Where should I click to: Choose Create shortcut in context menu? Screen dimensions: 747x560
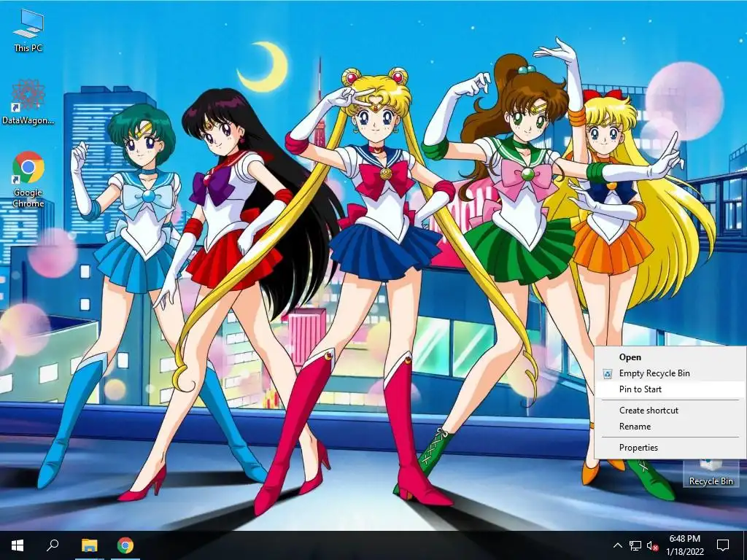point(670,411)
